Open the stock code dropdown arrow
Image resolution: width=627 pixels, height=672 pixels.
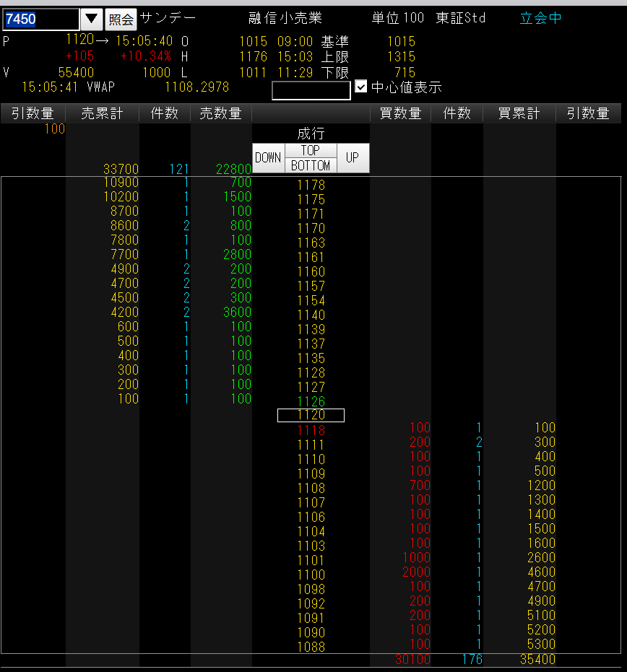(x=92, y=17)
